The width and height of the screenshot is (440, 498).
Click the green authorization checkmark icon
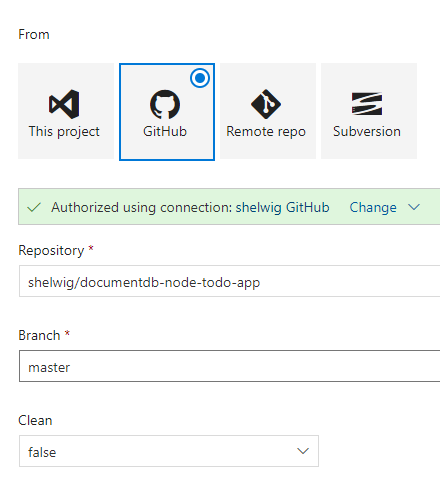pyautogui.click(x=34, y=207)
